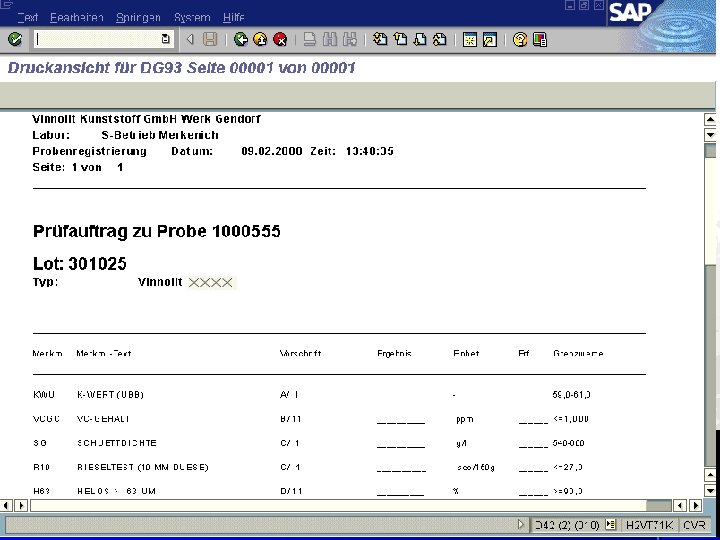Image resolution: width=720 pixels, height=540 pixels.
Task: Click the heading 'Prüfauftrag zu Probe 1000555'
Action: 157,231
